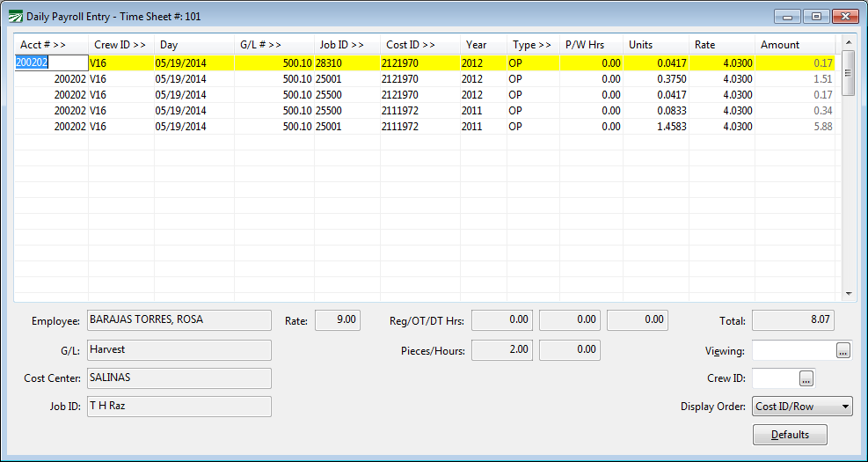Click the scrollbar up arrow in the grid

[x=849, y=41]
